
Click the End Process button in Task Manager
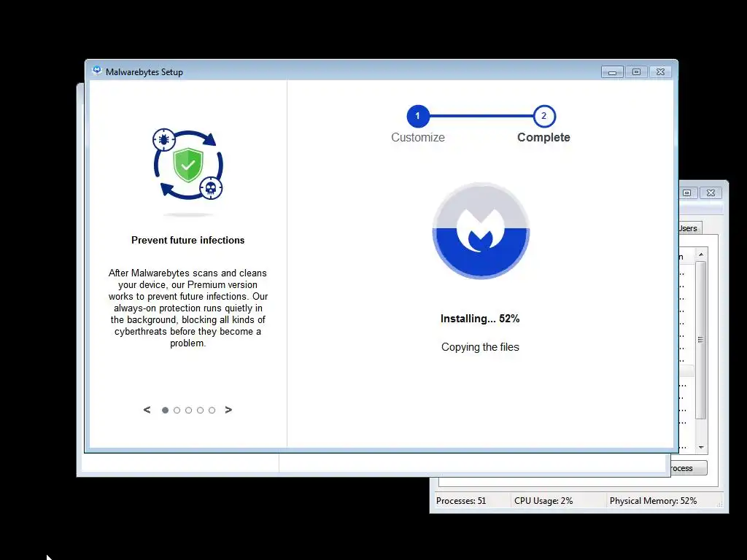(689, 468)
